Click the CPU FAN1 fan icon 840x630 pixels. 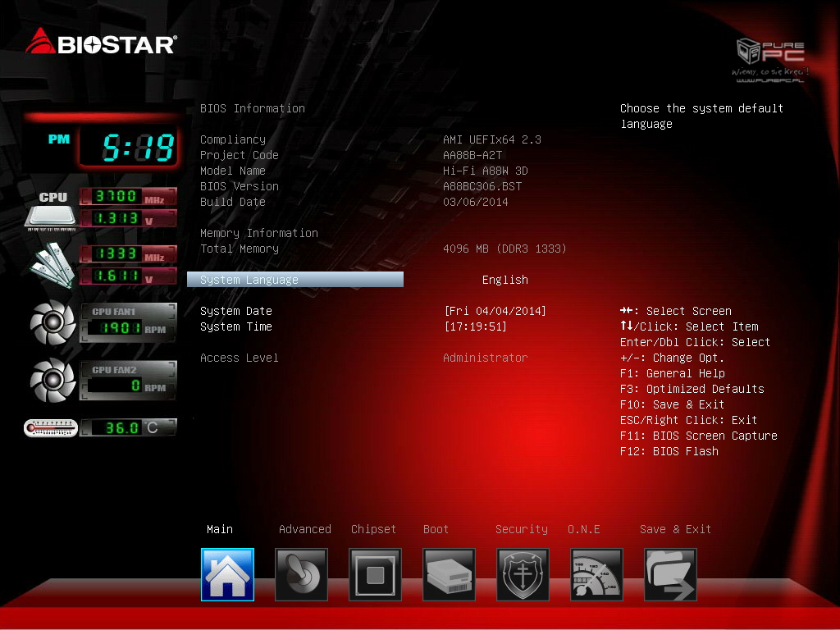pos(52,322)
